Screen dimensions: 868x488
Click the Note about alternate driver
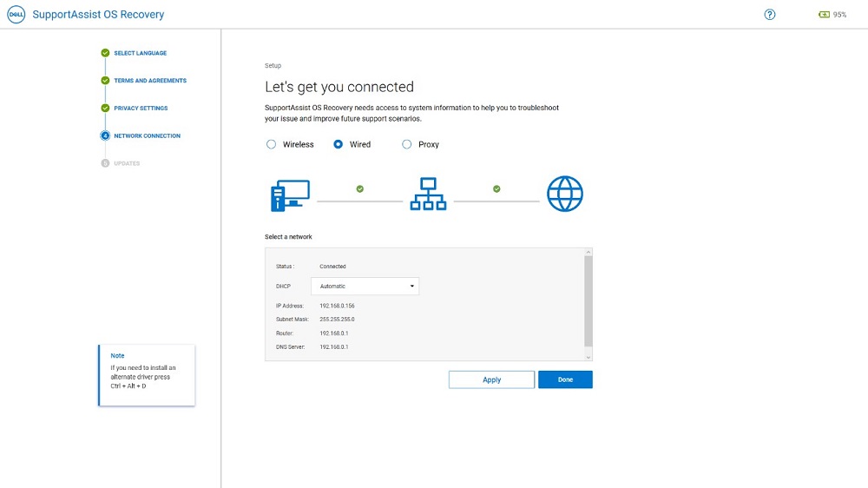(147, 376)
